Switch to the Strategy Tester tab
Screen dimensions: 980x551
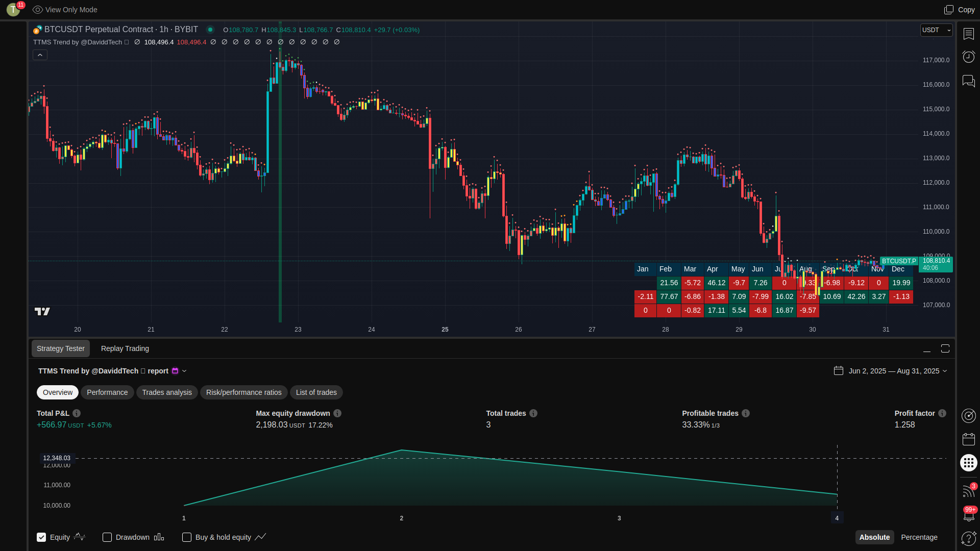point(61,348)
